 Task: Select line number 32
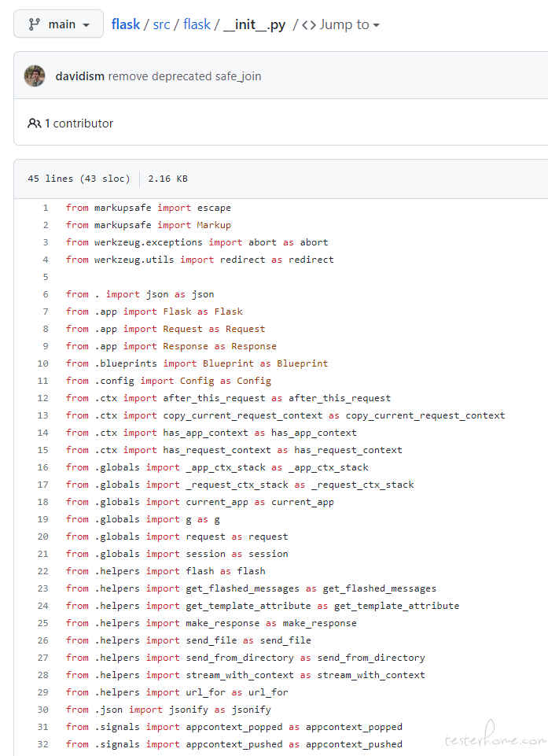pyautogui.click(x=43, y=744)
